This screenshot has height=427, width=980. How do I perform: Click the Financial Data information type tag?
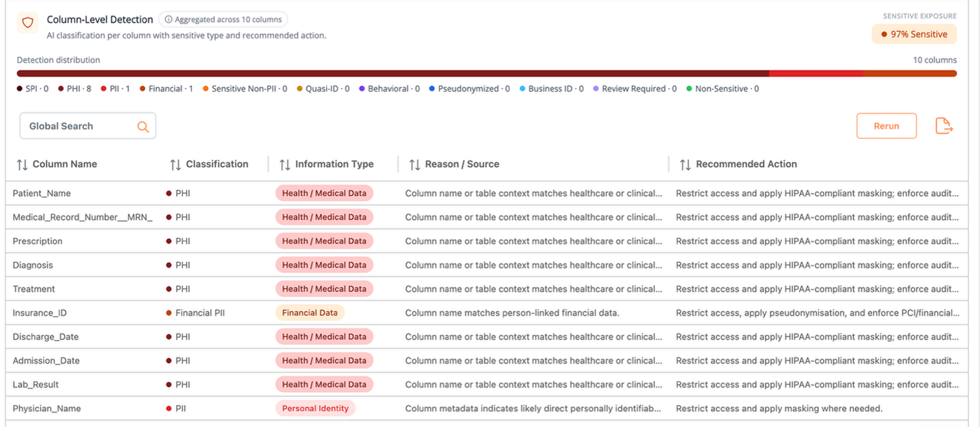click(310, 313)
